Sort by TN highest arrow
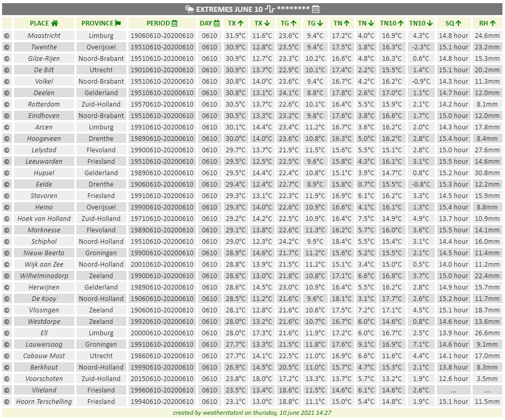 346,23
